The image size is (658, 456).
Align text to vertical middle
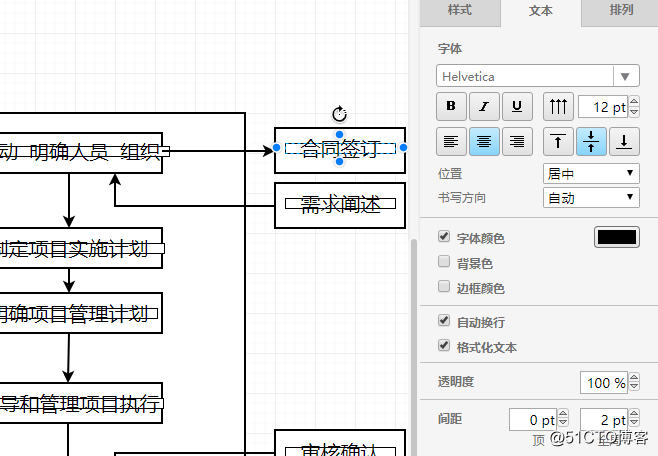(x=591, y=141)
